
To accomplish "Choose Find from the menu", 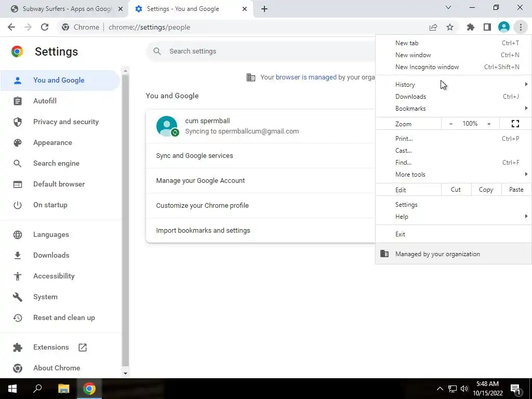I will pyautogui.click(x=453, y=163).
